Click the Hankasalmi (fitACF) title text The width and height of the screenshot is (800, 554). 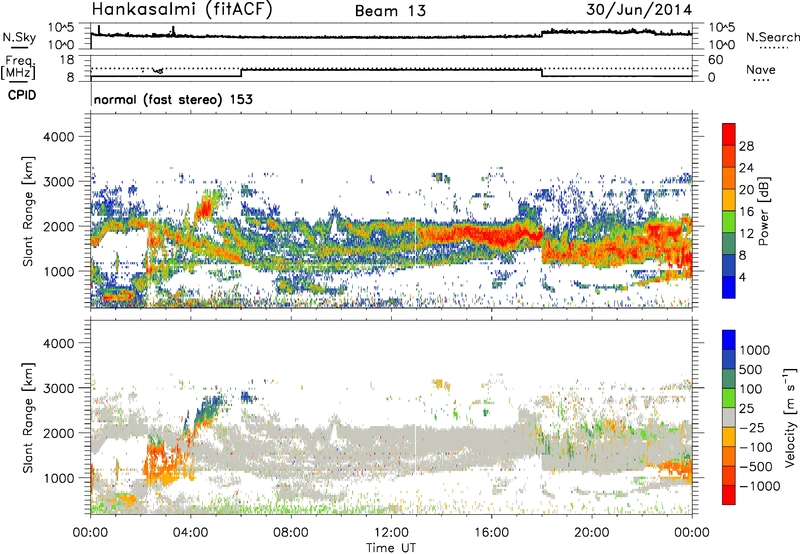tap(182, 10)
